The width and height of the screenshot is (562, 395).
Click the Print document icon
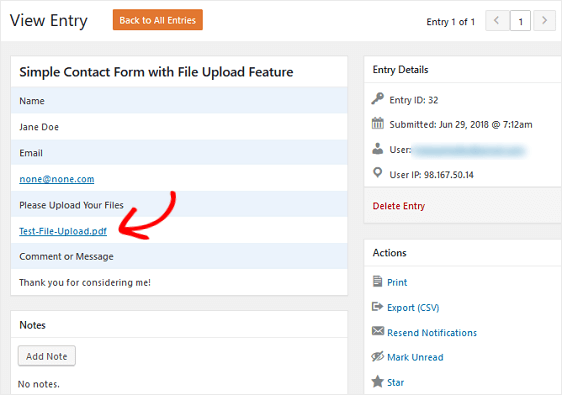tap(377, 281)
